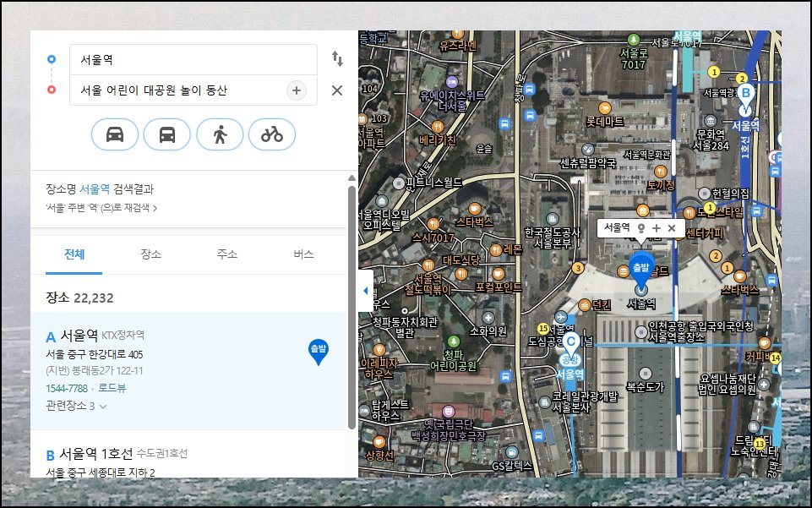Click the origin field 서울역
The height and width of the screenshot is (508, 812).
[x=193, y=59]
